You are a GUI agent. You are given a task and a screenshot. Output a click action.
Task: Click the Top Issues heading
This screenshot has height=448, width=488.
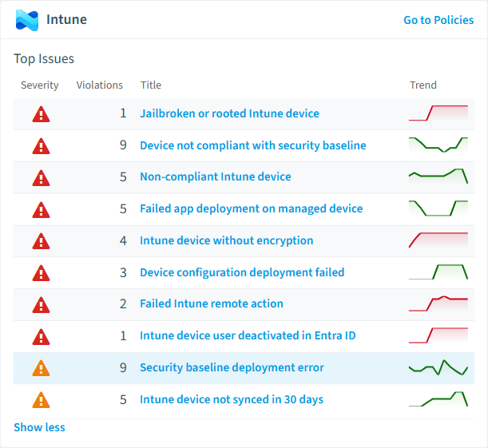click(44, 59)
